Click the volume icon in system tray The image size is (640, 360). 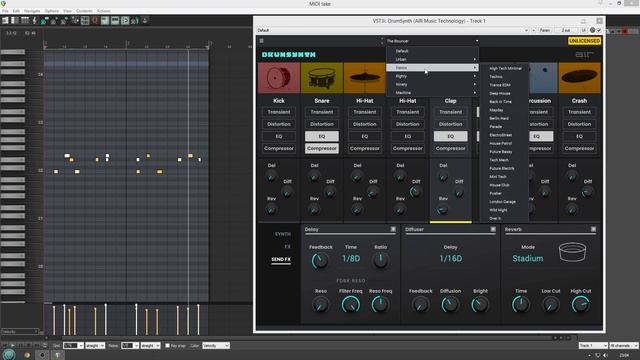pos(606,356)
